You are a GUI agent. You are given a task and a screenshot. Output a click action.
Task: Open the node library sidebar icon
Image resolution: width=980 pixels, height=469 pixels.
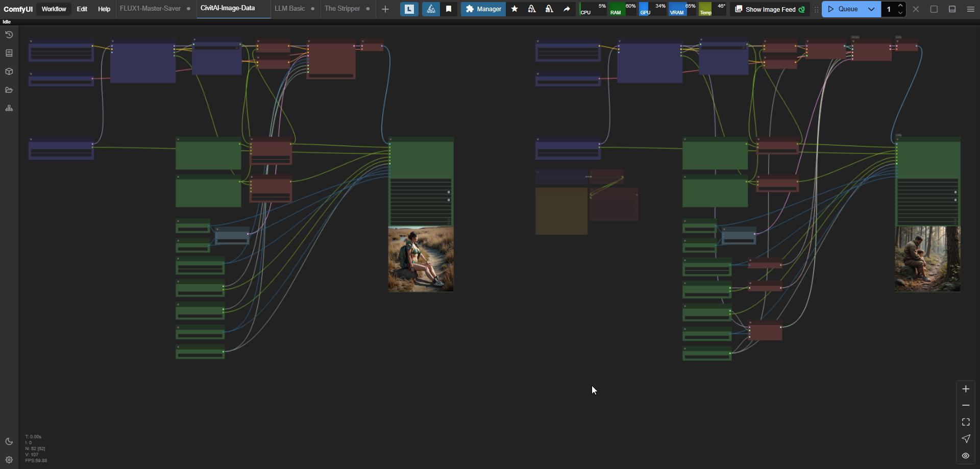tap(9, 53)
